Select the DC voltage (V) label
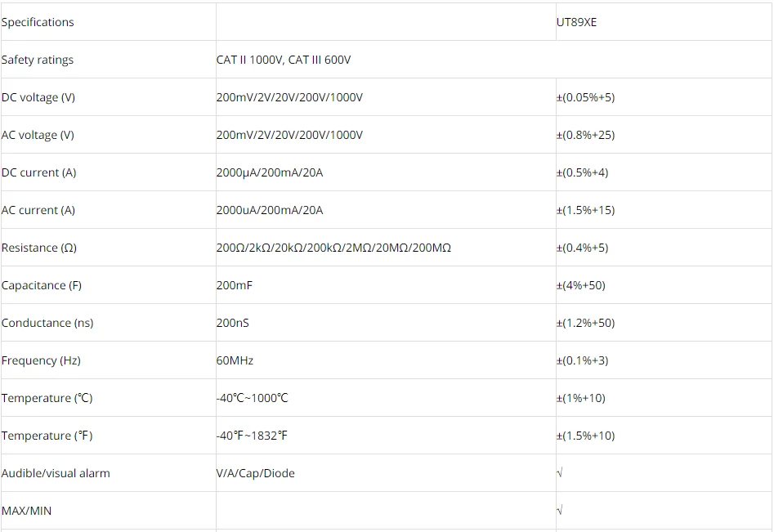Viewport: 774px width, 532px height. click(38, 97)
